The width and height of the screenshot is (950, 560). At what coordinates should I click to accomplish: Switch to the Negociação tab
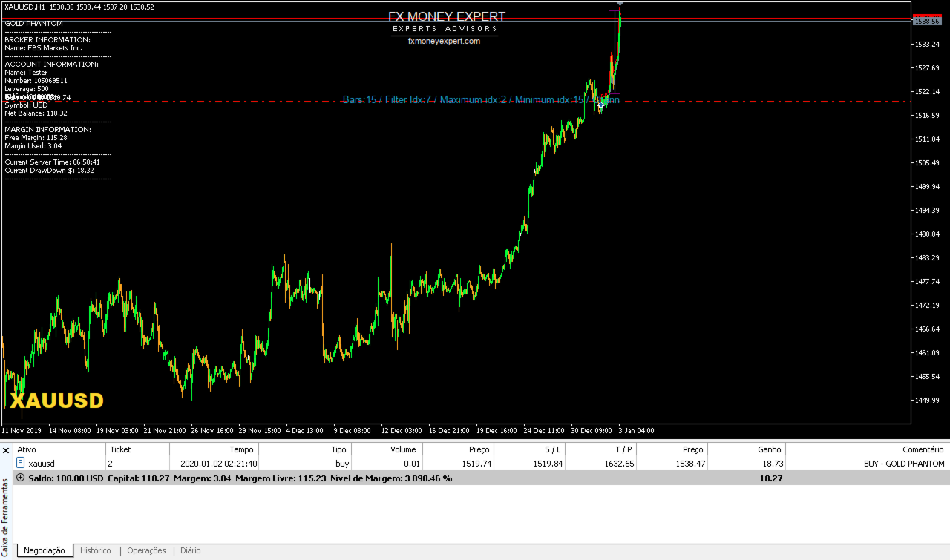tap(44, 550)
